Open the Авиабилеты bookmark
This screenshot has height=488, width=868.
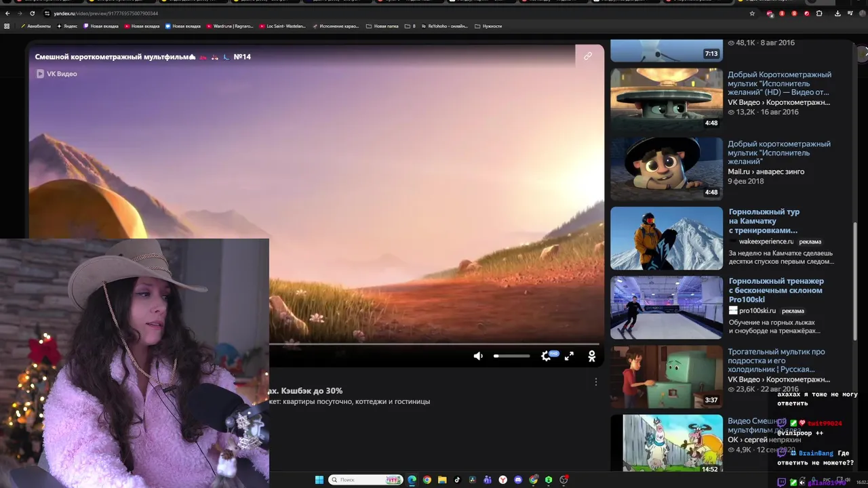pyautogui.click(x=37, y=26)
